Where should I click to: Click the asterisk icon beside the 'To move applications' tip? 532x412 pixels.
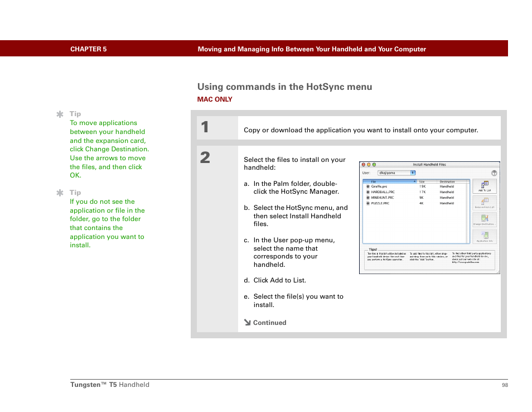(x=60, y=114)
